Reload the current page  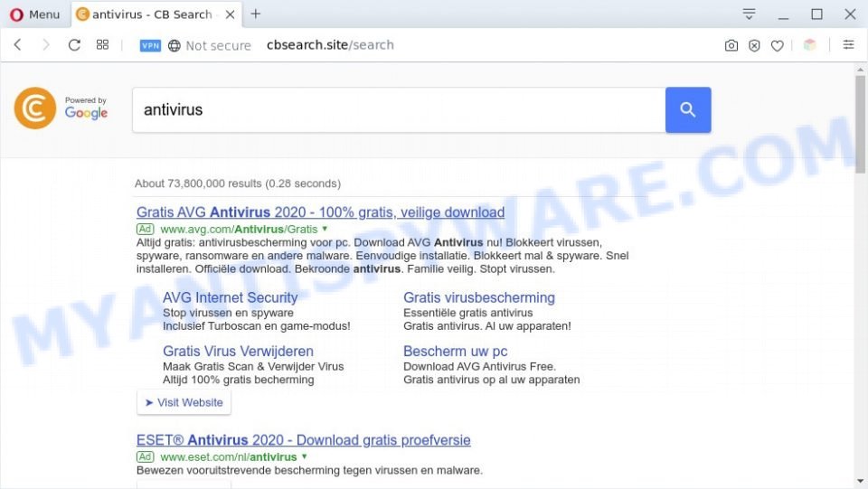(x=74, y=45)
